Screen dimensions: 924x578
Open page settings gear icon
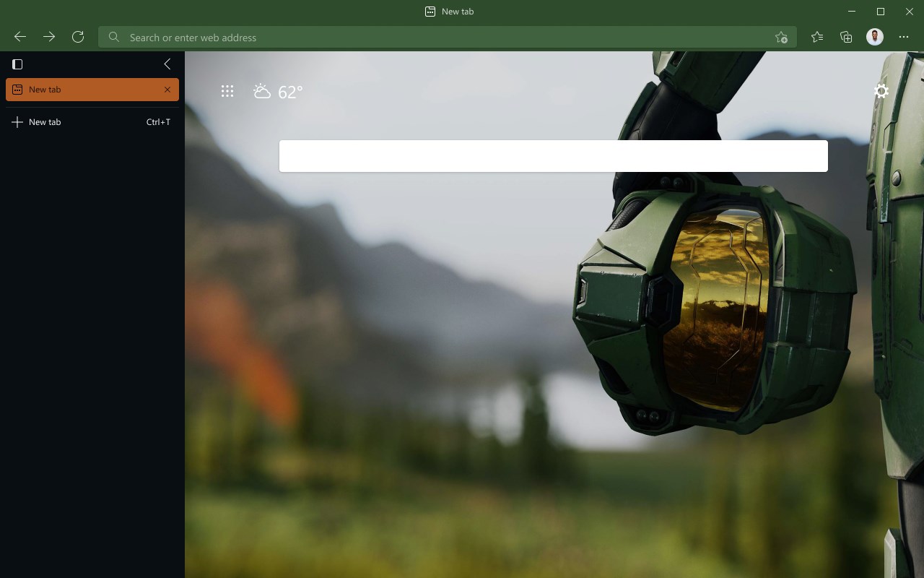coord(881,91)
